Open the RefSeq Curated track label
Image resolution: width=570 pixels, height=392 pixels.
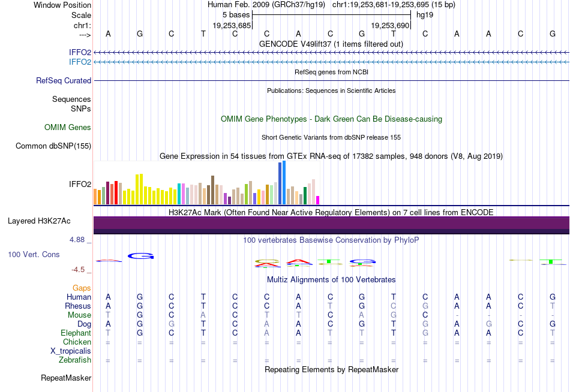tap(64, 81)
